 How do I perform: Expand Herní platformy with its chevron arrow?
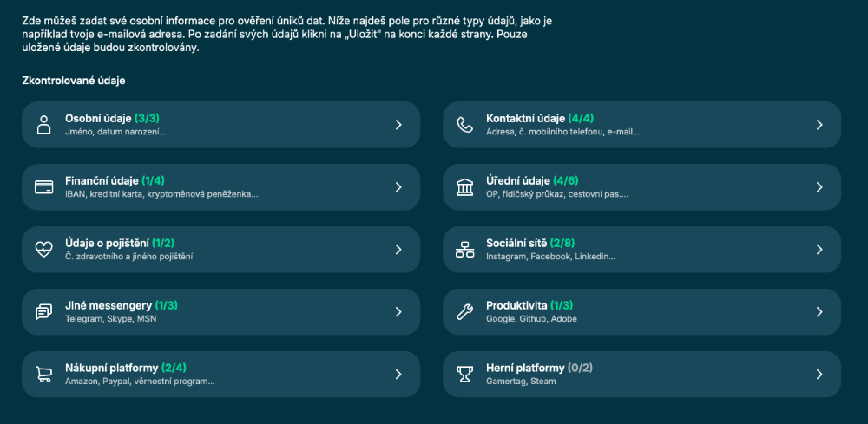pos(820,375)
